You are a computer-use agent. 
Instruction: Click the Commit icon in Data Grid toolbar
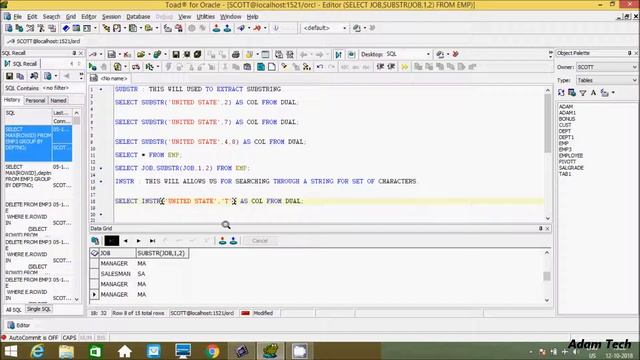pyautogui.click(x=222, y=241)
